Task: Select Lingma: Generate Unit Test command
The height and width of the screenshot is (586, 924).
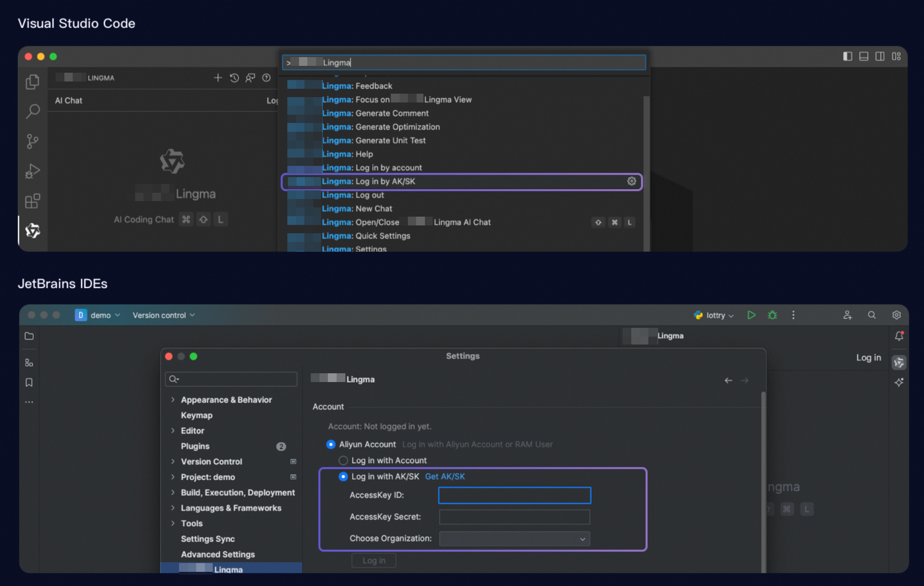Action: tap(462, 140)
